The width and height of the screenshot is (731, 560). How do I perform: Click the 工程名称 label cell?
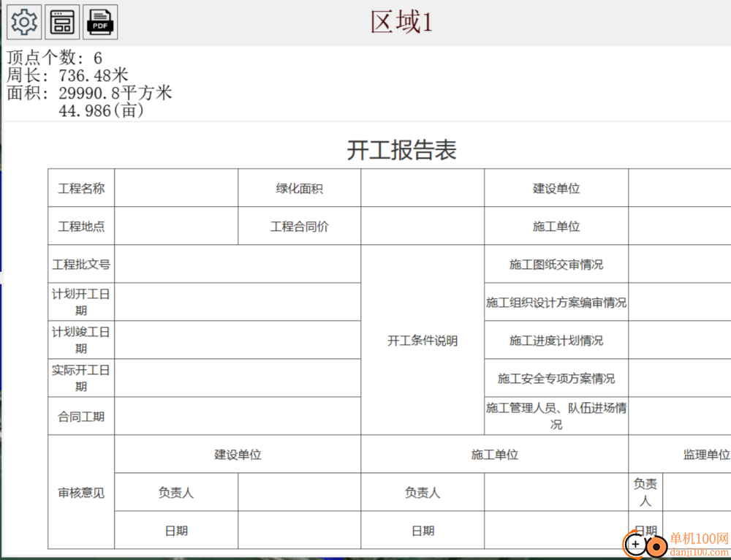coord(81,188)
